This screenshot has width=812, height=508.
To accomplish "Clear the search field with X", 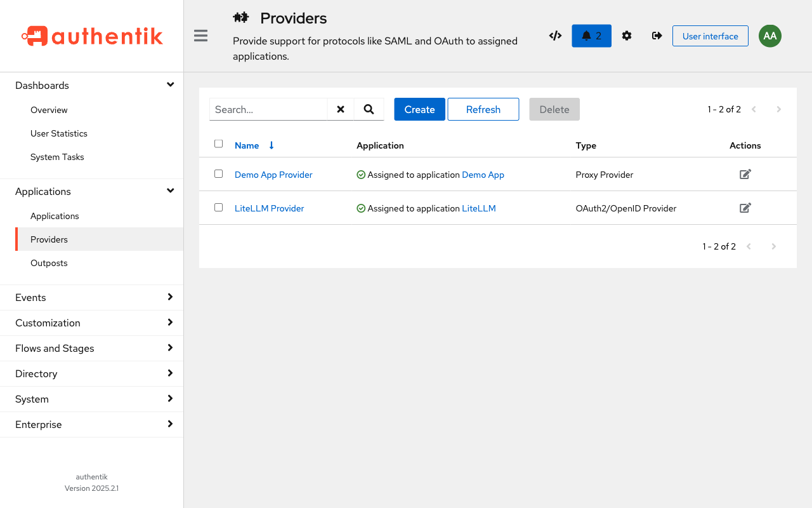I will click(x=341, y=109).
